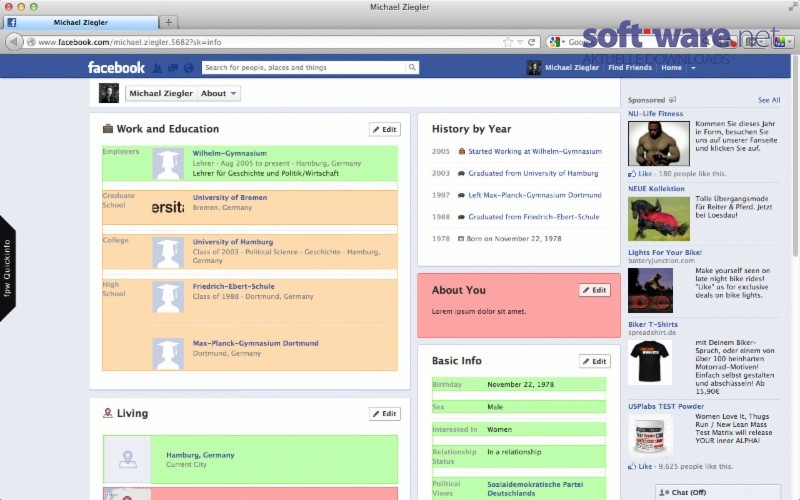Open Lights For Your Bike! ad title
800x500 pixels.
pos(665,253)
